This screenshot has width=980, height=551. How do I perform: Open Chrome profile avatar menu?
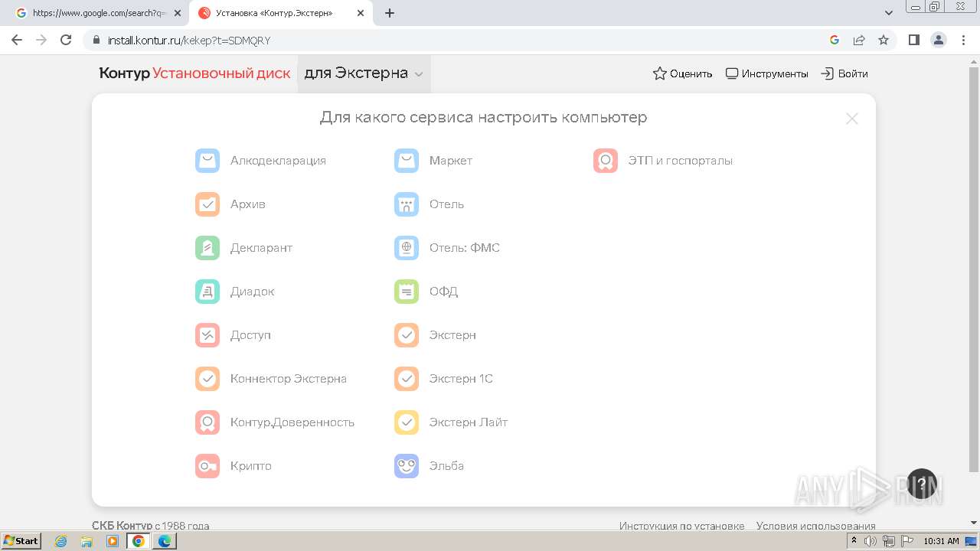pyautogui.click(x=939, y=40)
